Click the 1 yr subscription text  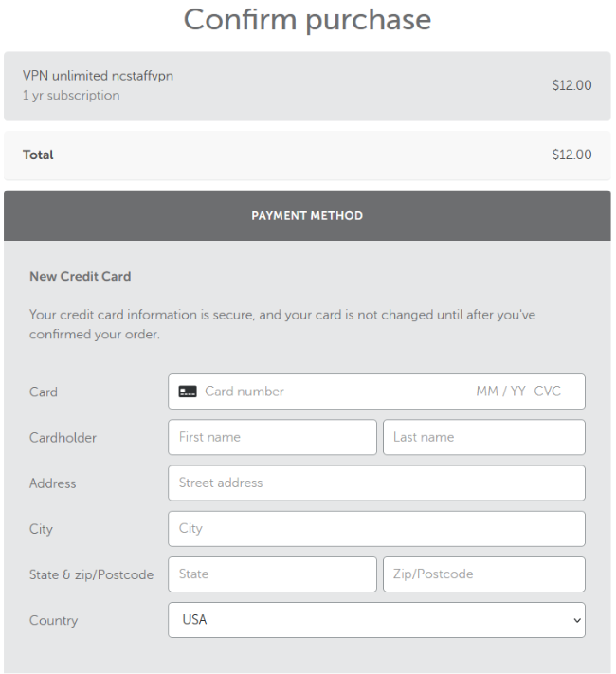click(x=71, y=96)
